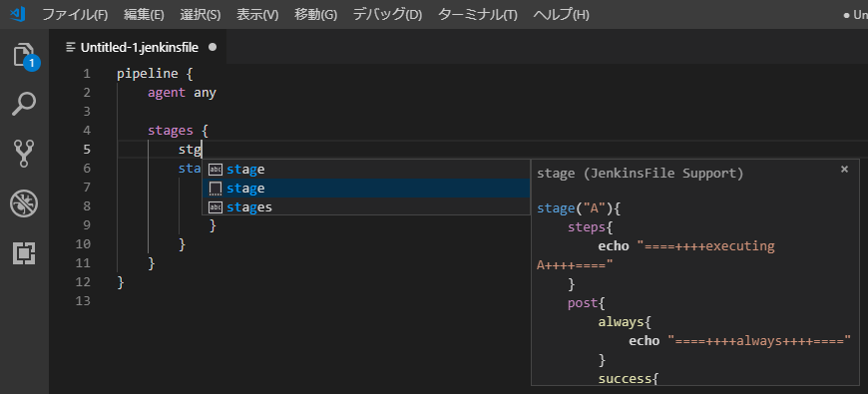Open the Explorer view in activity bar

24,55
